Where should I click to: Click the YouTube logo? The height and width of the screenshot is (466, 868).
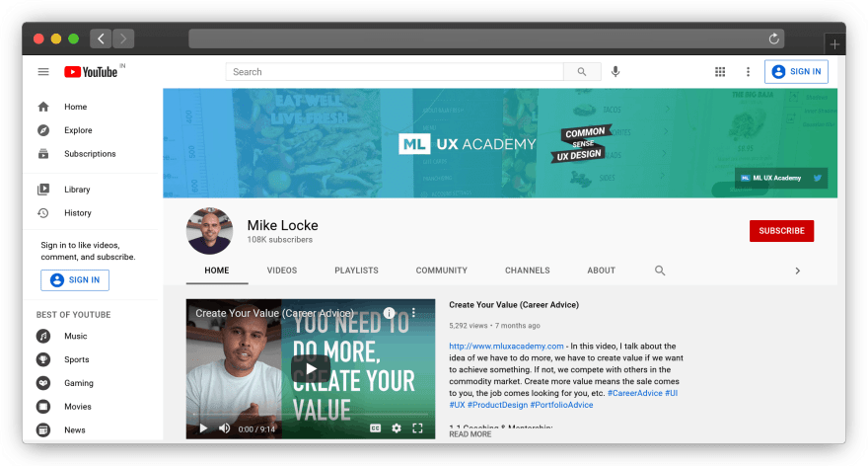pos(92,72)
